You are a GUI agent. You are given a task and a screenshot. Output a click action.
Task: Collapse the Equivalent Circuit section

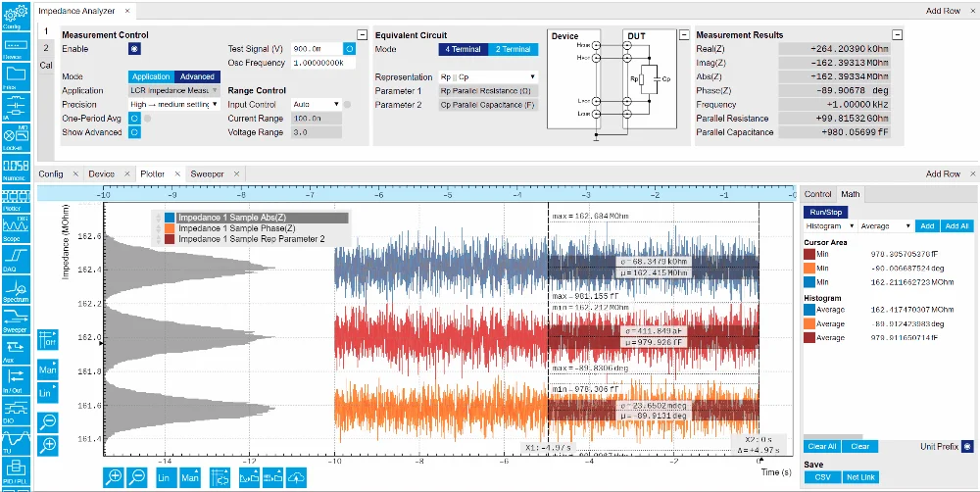tap(684, 35)
